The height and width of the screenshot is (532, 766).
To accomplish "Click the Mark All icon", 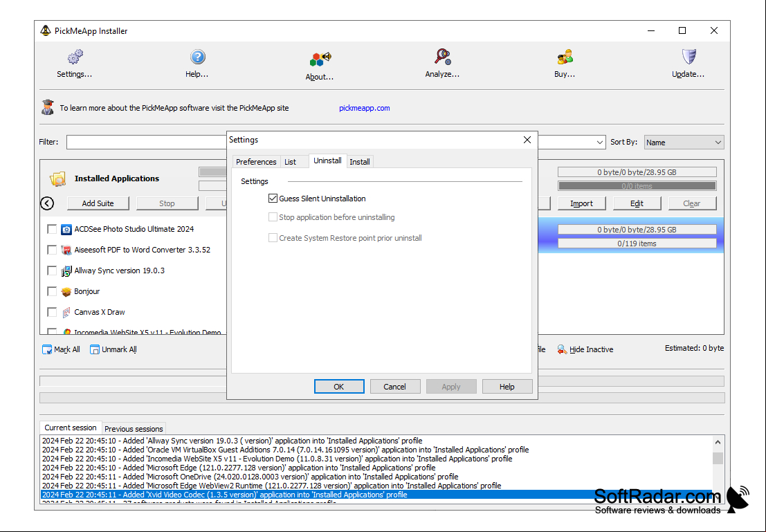I will coord(47,349).
